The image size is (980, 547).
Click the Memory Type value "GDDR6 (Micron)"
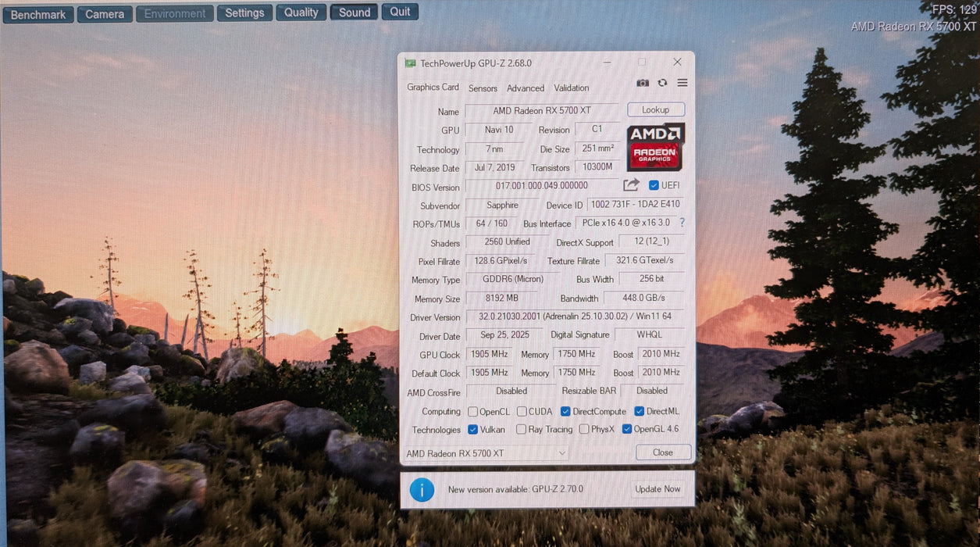click(513, 280)
